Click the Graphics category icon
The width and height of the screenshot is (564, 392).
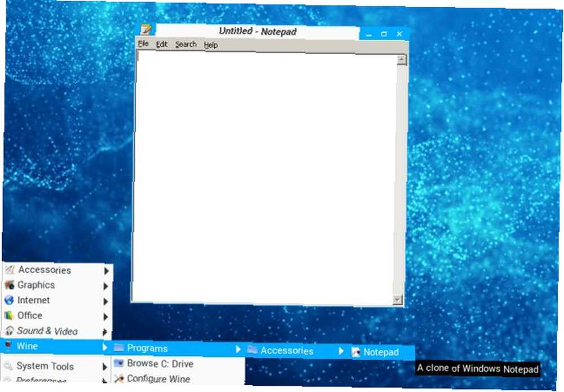[10, 285]
